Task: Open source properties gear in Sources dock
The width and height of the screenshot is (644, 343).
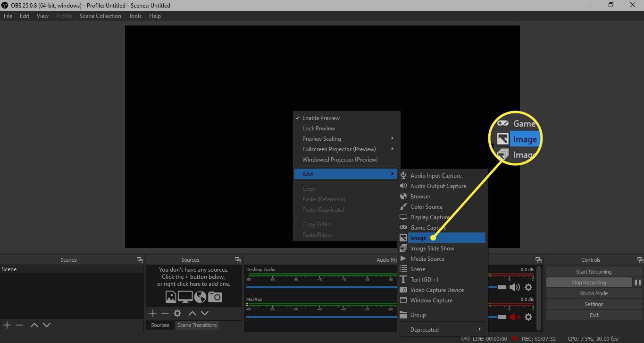Action: pyautogui.click(x=177, y=313)
